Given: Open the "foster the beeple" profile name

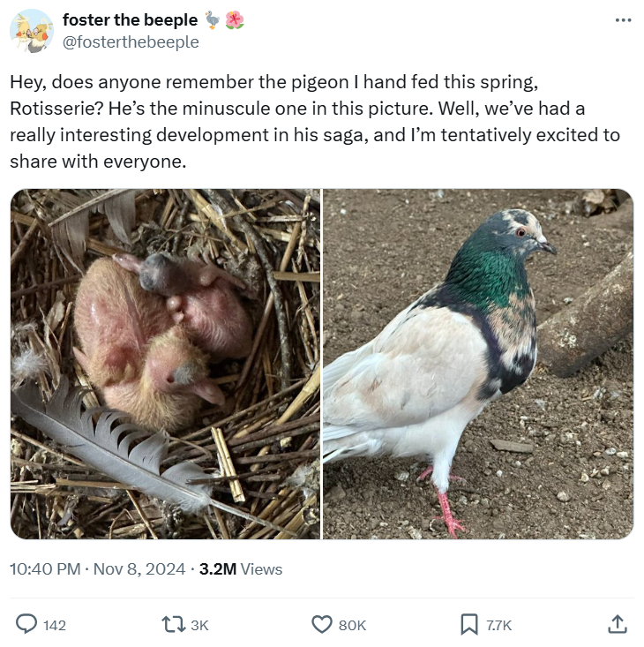Looking at the screenshot, I should tap(130, 20).
